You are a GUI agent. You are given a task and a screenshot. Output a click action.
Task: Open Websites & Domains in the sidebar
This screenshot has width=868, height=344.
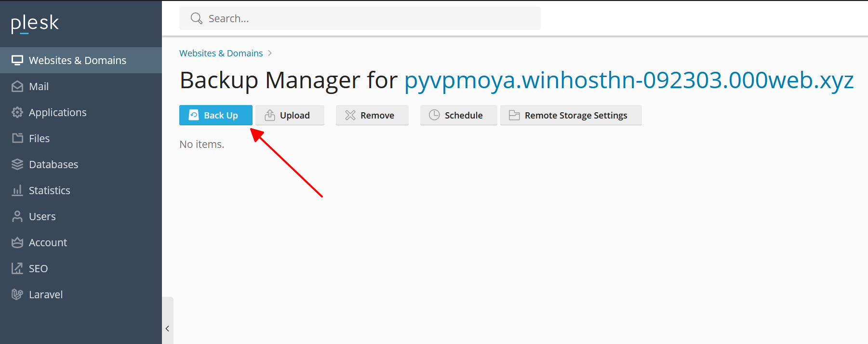[81, 60]
